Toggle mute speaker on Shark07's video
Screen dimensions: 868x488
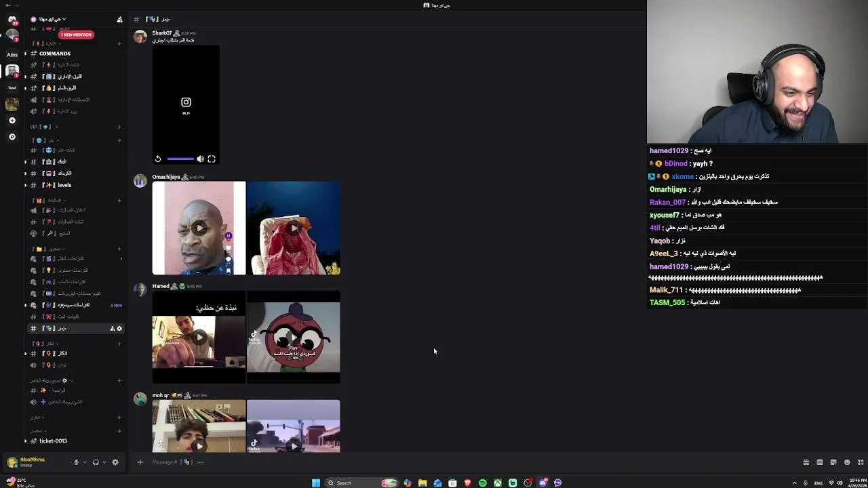point(201,159)
